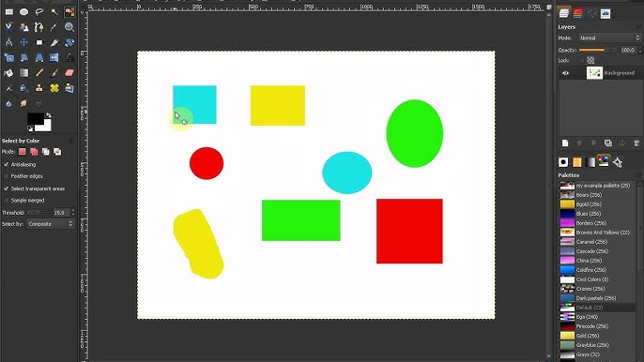
Task: Switch to the Paths dock tab
Action: 591,13
